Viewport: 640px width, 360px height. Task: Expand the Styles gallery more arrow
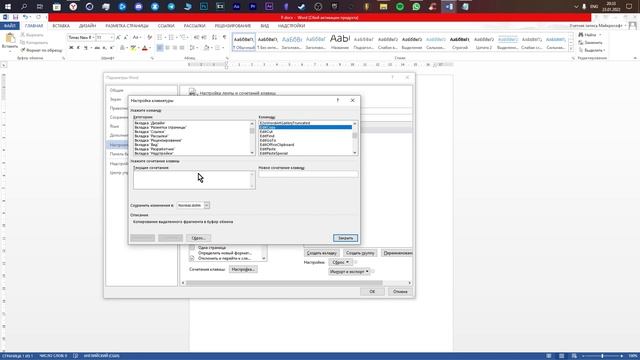pos(571,49)
